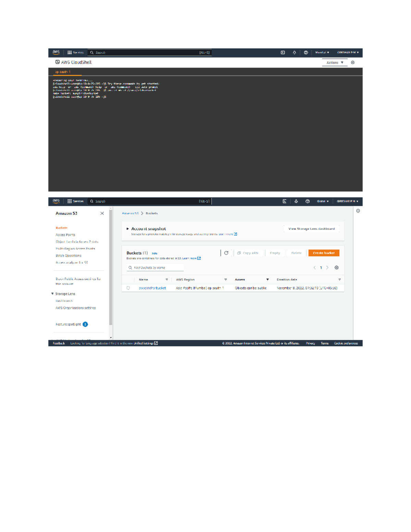This screenshot has width=411, height=532.
Task: Click the Create bucket button
Action: [x=324, y=253]
